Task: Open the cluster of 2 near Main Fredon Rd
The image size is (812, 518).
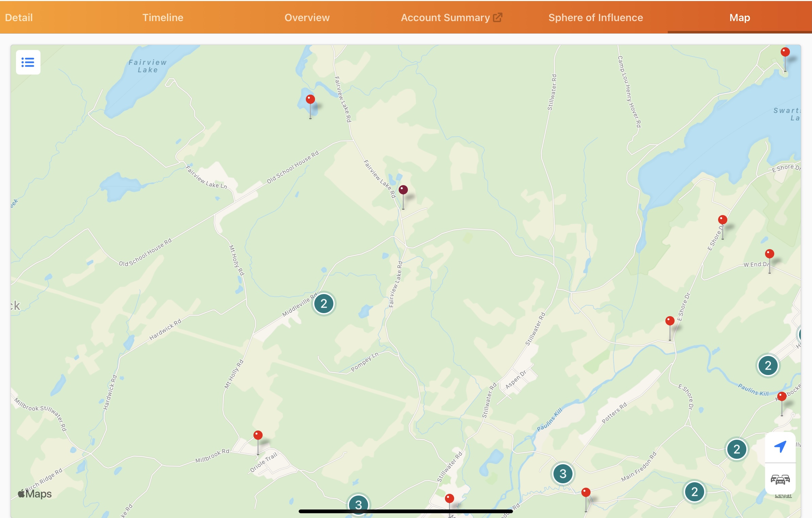Action: (x=695, y=492)
